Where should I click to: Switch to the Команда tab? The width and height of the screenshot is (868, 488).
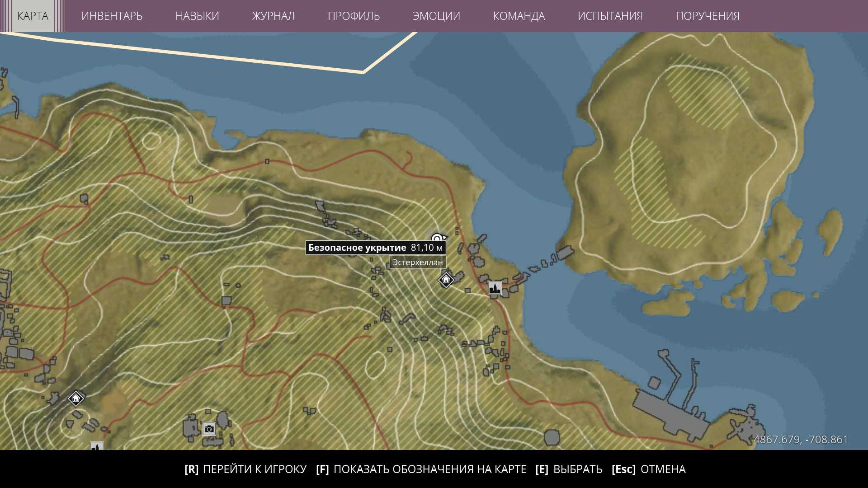519,16
